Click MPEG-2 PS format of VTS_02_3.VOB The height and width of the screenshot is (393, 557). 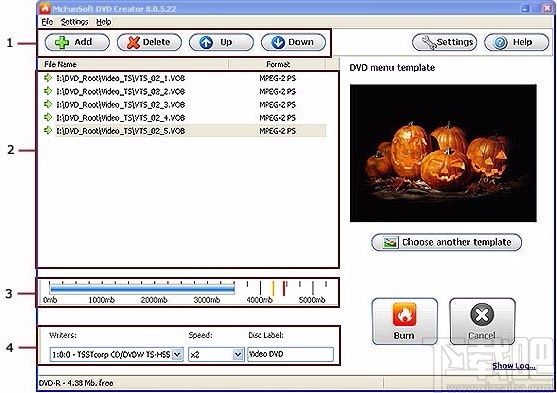(277, 104)
